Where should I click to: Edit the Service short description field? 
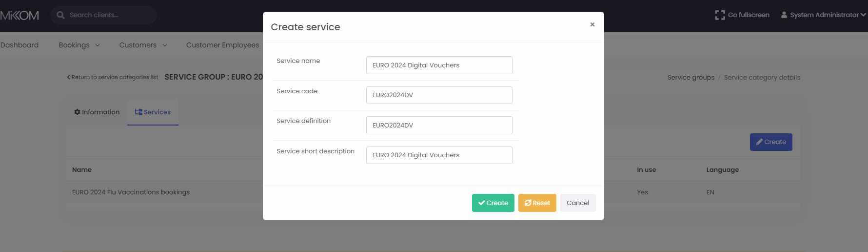point(439,155)
